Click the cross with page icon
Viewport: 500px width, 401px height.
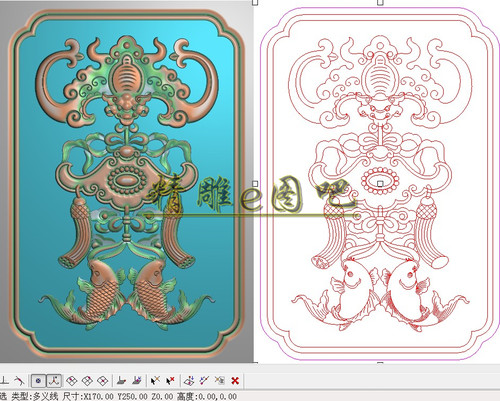click(219, 380)
